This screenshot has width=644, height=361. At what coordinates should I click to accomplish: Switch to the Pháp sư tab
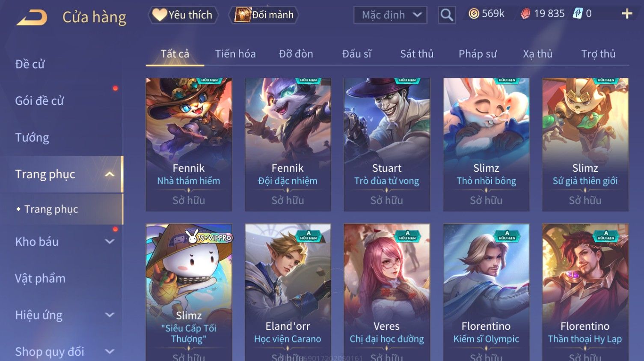pos(478,54)
